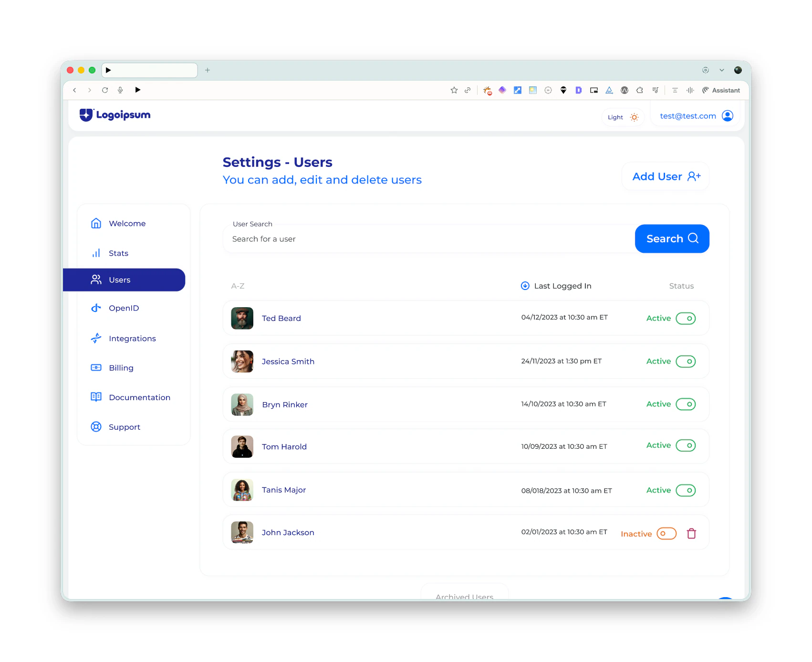The width and height of the screenshot is (812, 662).
Task: Click Bryn Rinker's avatar
Action: coord(242,404)
